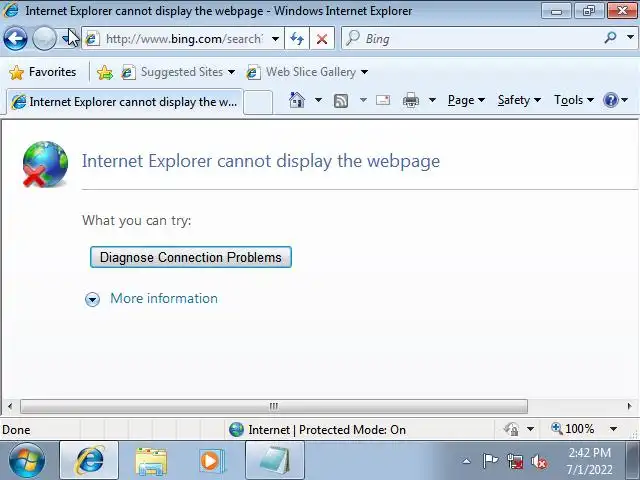This screenshot has width=640, height=480.
Task: Open Windows Explorer from the taskbar
Action: [x=151, y=461]
